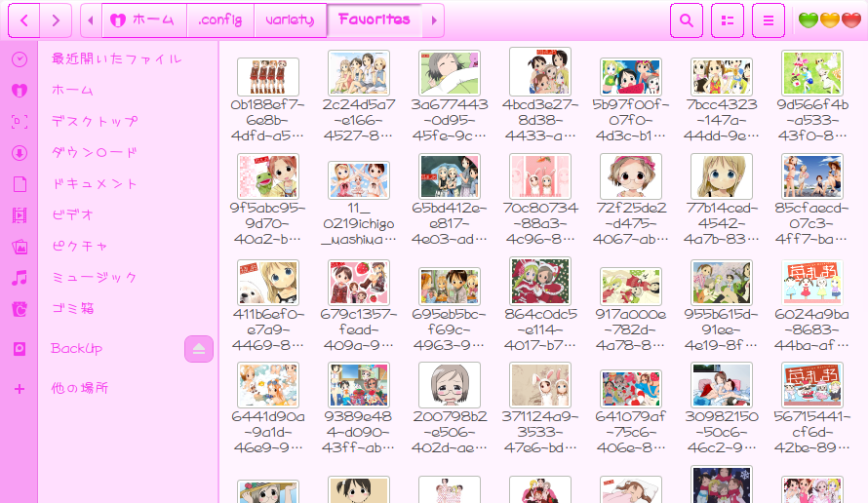The width and height of the screenshot is (868, 503).
Task: Select the Favorites path segment
Action: [375, 20]
